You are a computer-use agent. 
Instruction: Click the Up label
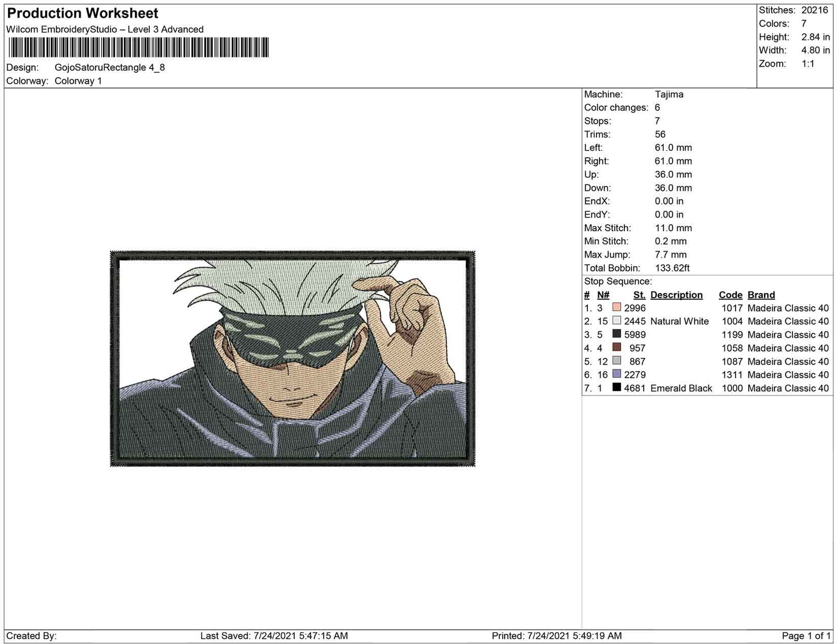pyautogui.click(x=591, y=174)
